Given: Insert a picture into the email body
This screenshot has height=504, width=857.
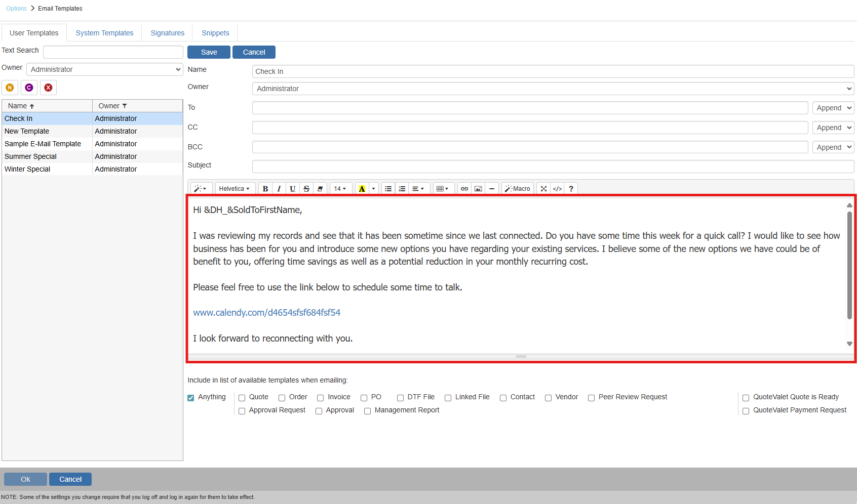Looking at the screenshot, I should tap(478, 189).
